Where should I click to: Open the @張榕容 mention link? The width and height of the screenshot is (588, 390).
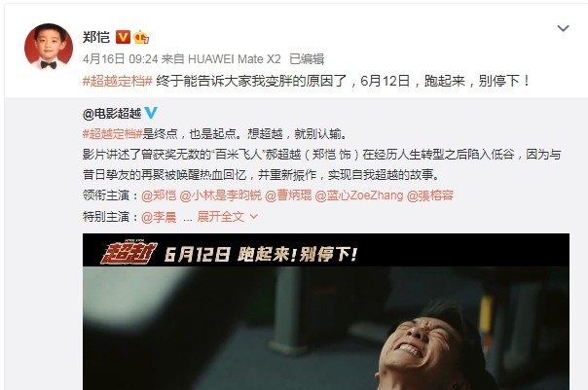[430, 195]
